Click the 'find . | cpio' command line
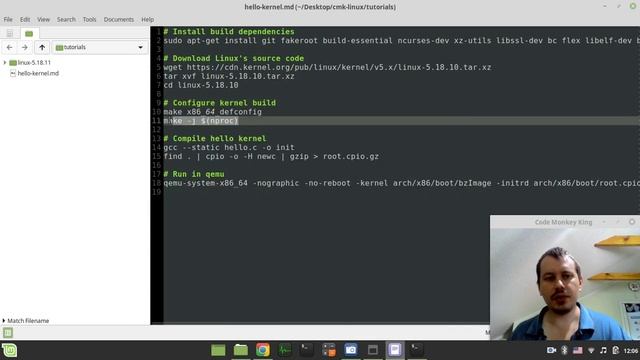This screenshot has height=360, width=640. tap(271, 156)
